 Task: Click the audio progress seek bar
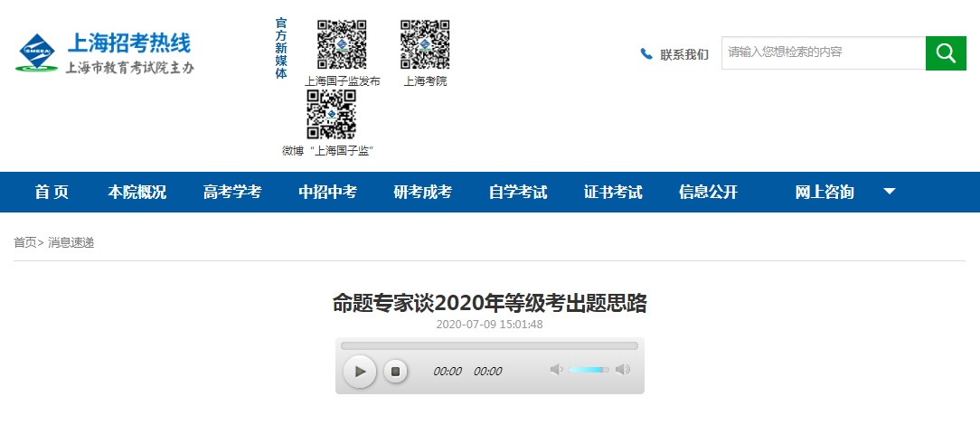[x=489, y=345]
